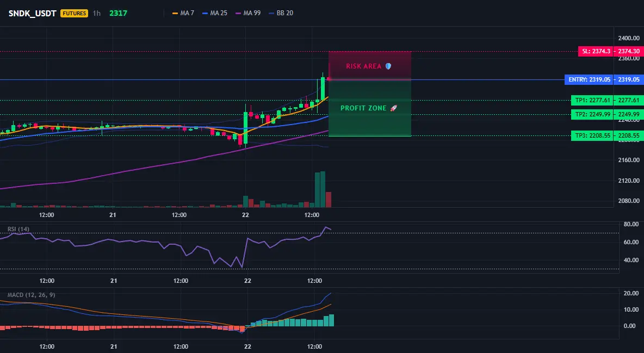Click the tallest green volume bar
Screen dimensions: 644x353
pyautogui.click(x=323, y=189)
